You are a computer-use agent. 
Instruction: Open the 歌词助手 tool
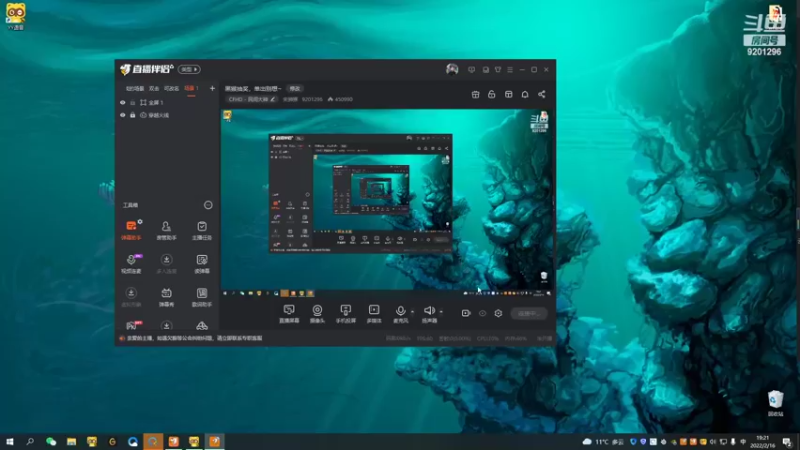pyautogui.click(x=202, y=297)
